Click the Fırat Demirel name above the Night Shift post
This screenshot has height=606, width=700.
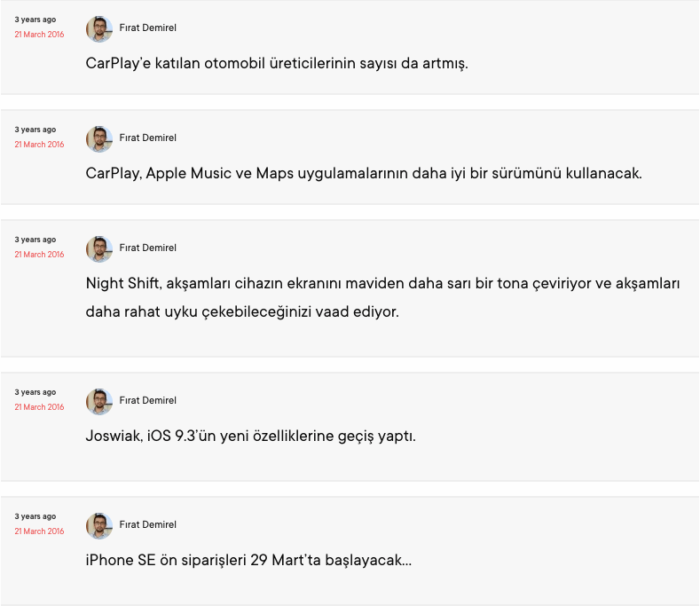147,248
